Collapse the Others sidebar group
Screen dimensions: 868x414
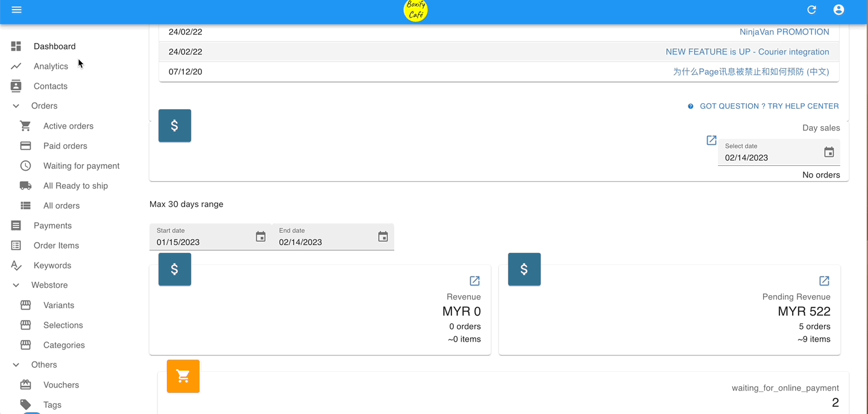16,365
